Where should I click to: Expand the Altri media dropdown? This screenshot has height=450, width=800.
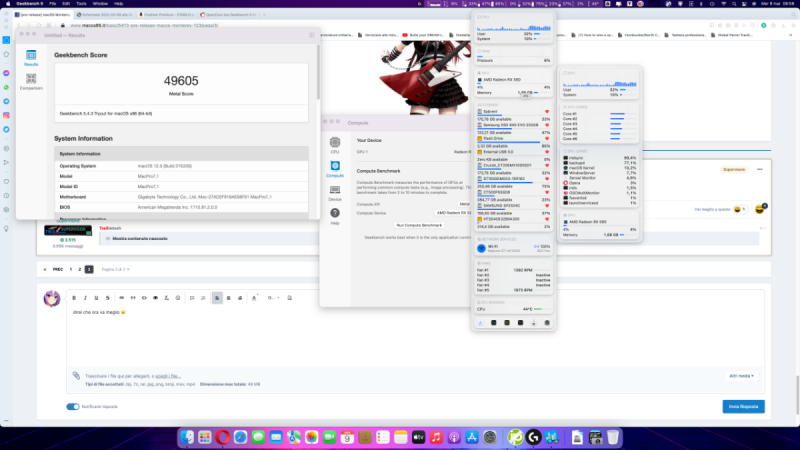pos(742,376)
